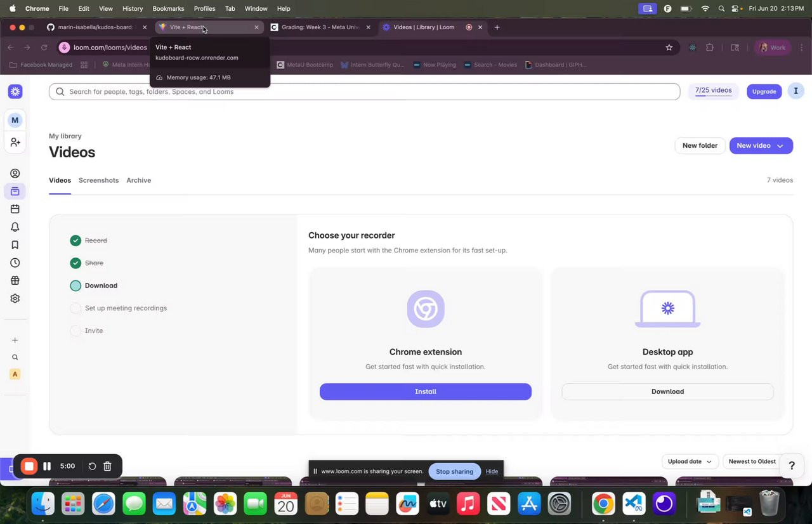Open the help question mark button

[792, 466]
